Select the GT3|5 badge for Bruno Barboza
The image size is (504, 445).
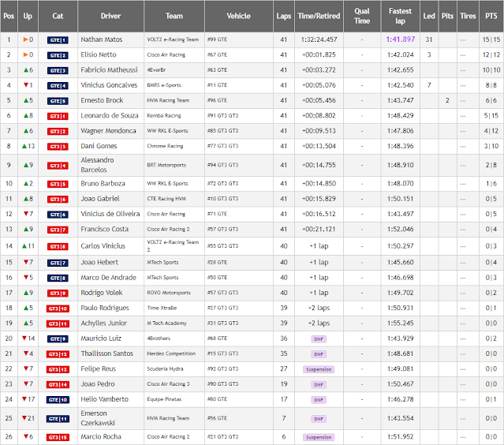coord(58,185)
